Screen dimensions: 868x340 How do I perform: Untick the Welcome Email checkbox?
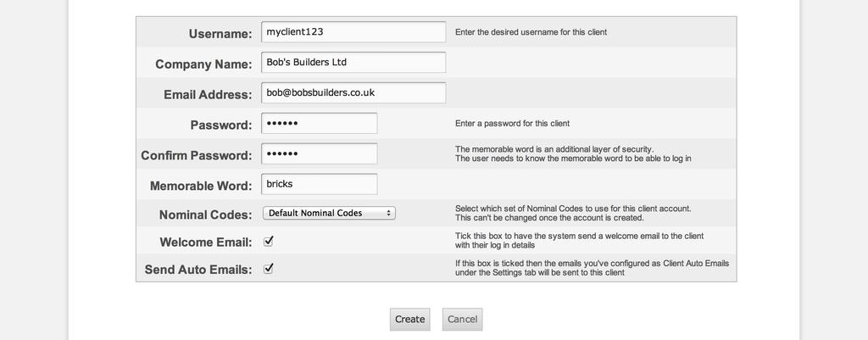[269, 241]
